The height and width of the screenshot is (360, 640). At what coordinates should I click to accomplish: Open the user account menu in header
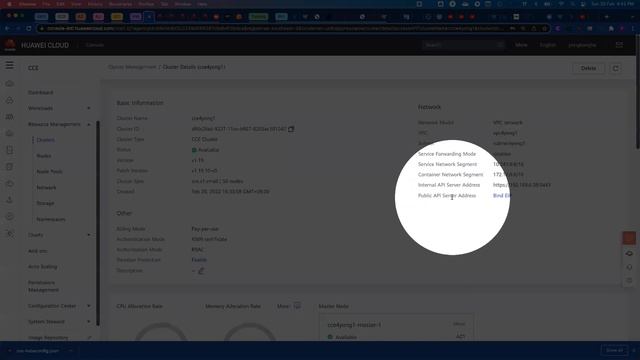(582, 45)
